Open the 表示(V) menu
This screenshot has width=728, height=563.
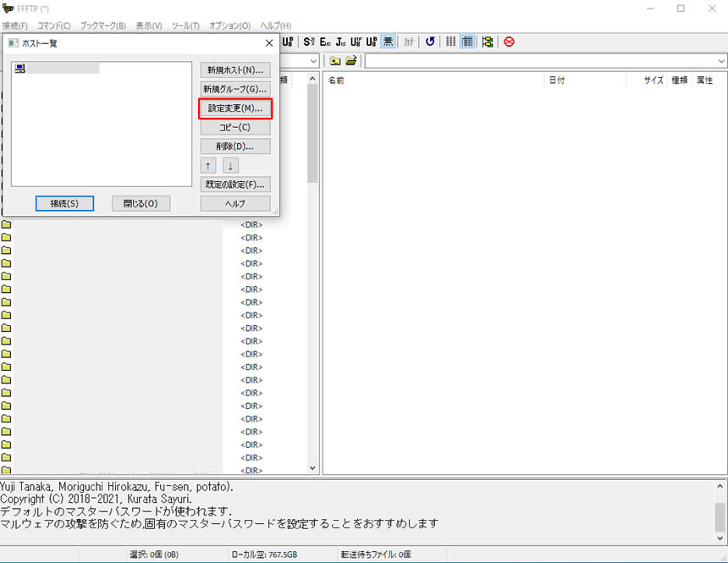149,25
